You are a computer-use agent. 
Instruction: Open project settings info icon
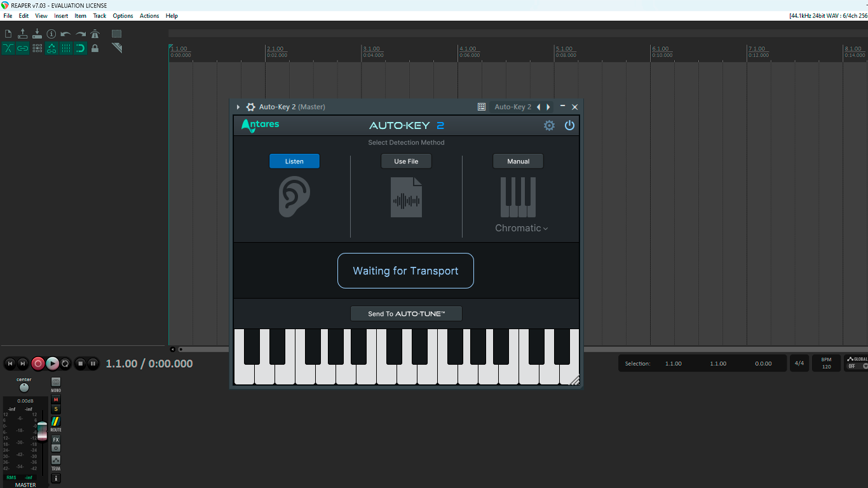[x=51, y=34]
